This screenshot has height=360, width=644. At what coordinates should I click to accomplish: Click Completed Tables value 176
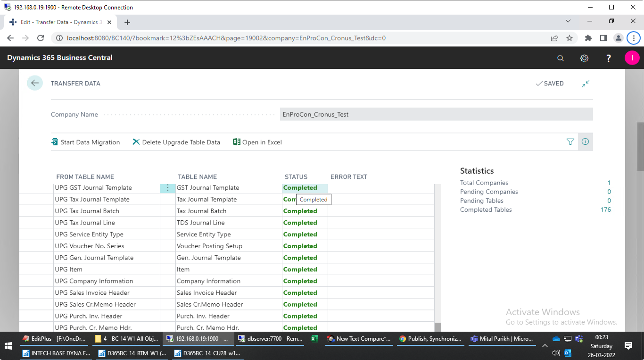[606, 209]
